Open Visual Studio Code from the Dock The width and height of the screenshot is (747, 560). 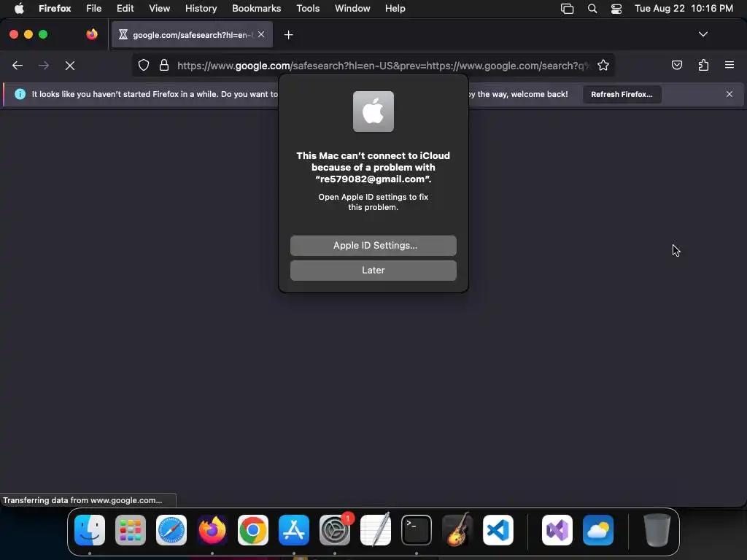[498, 530]
